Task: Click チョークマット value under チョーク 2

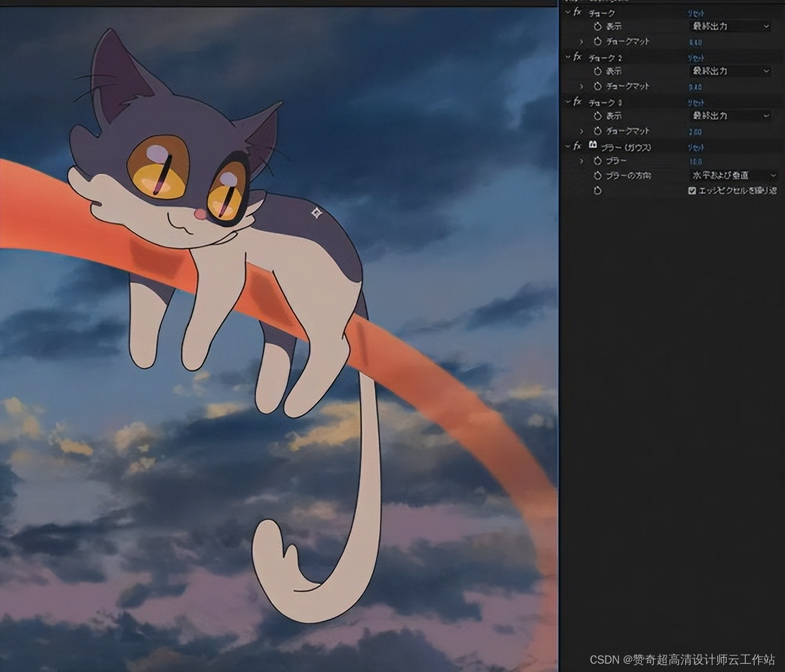Action: pyautogui.click(x=695, y=87)
